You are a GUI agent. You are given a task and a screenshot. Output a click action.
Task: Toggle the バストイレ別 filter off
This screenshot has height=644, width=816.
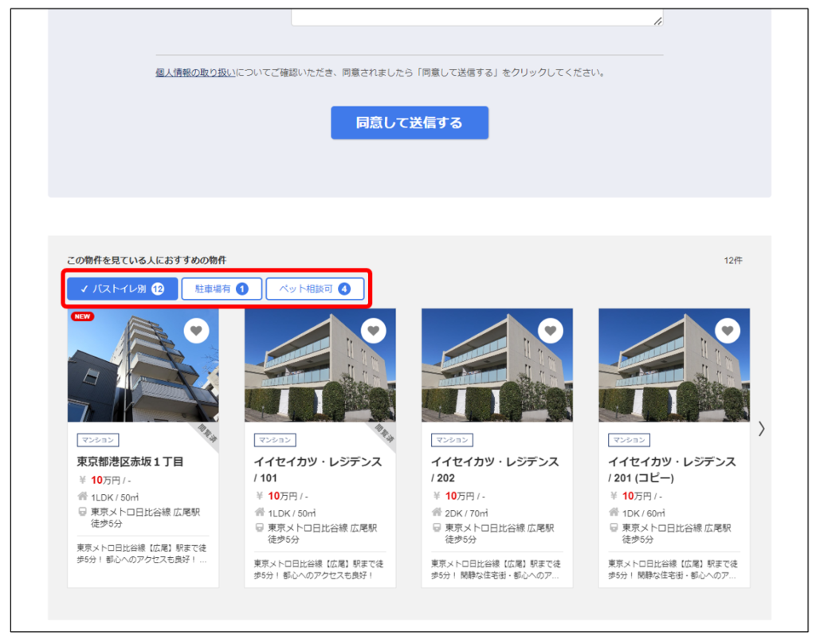(x=122, y=289)
